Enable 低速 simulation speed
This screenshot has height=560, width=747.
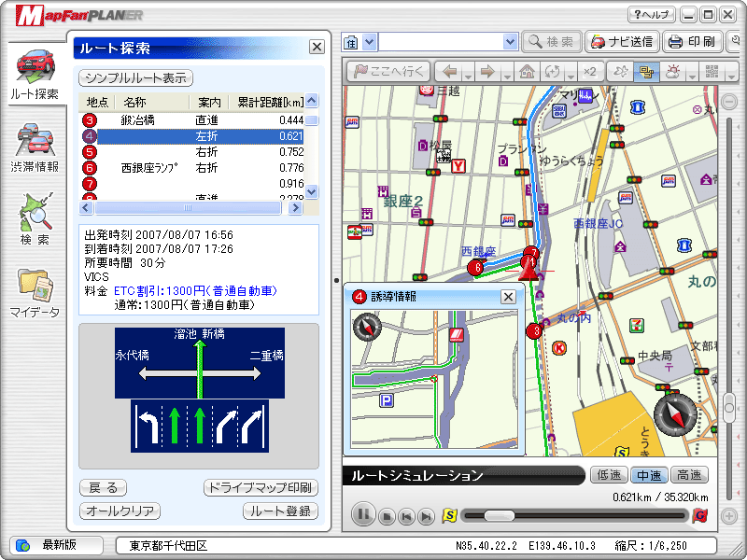[x=609, y=474]
